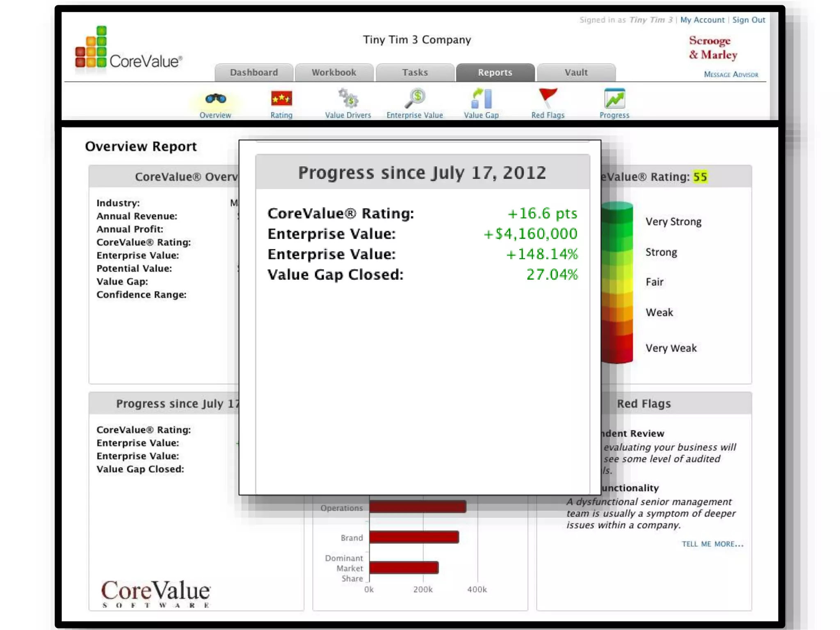Open Enterprise Value magnifier icon
This screenshot has width=840, height=630.
point(415,98)
